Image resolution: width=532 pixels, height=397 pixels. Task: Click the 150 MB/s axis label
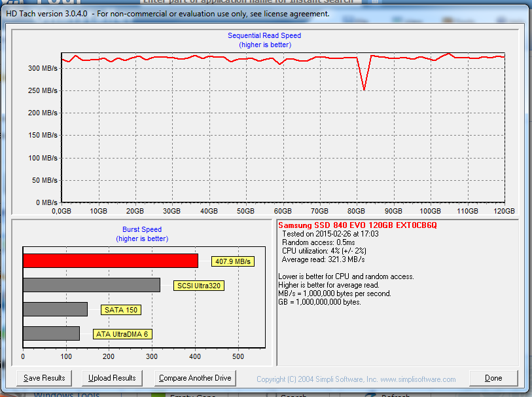43,135
